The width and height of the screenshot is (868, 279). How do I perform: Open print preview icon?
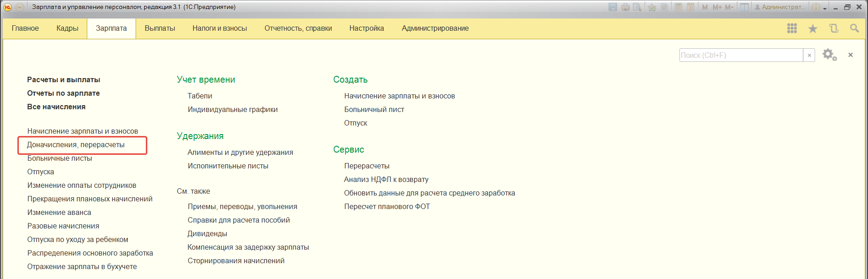click(637, 7)
